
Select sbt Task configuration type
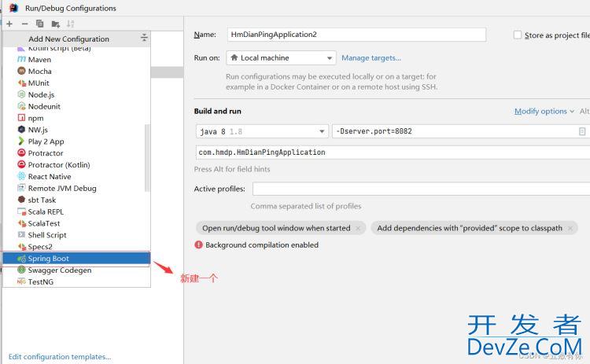(x=76, y=200)
